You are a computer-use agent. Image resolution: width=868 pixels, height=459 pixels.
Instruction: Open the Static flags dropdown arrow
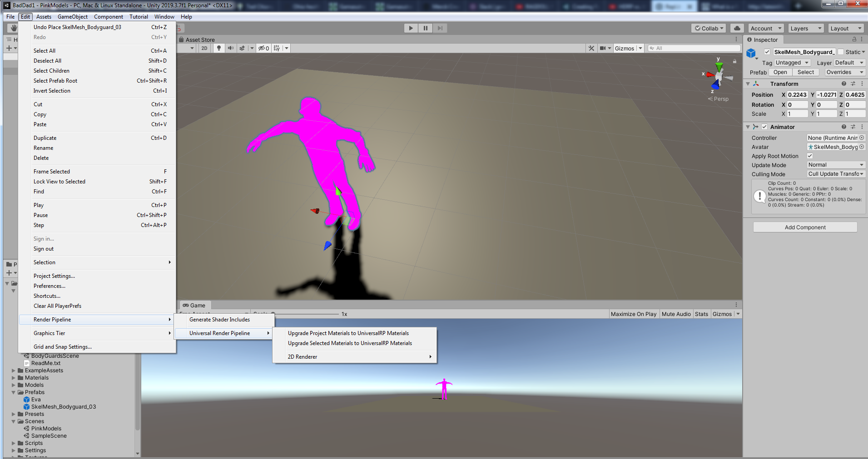click(x=863, y=52)
